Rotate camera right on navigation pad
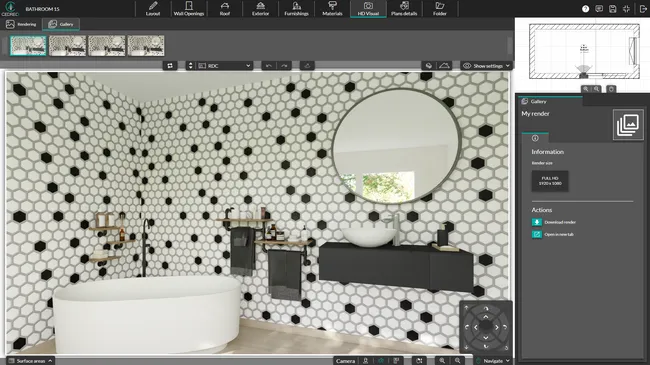The height and width of the screenshot is (365, 650). click(x=505, y=327)
